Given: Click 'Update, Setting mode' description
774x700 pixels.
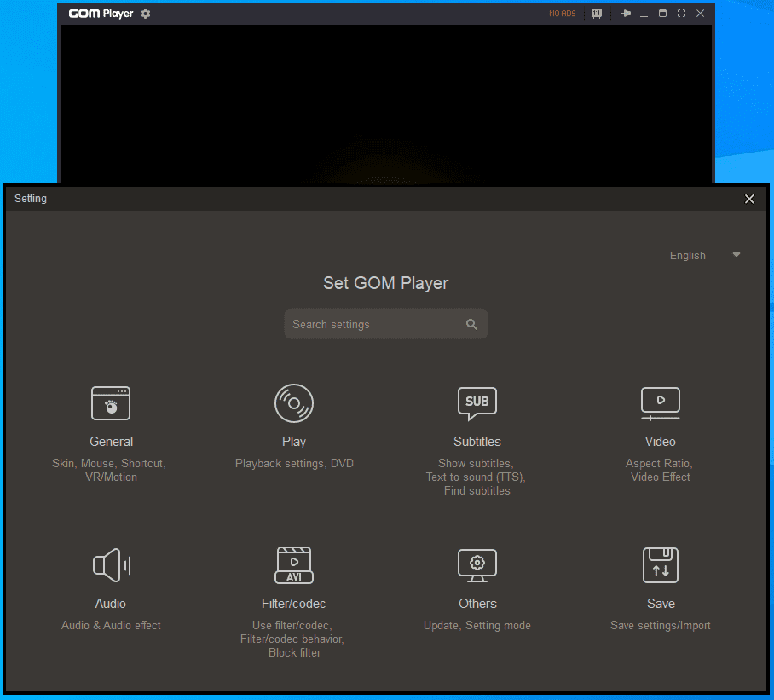Looking at the screenshot, I should click(x=477, y=625).
